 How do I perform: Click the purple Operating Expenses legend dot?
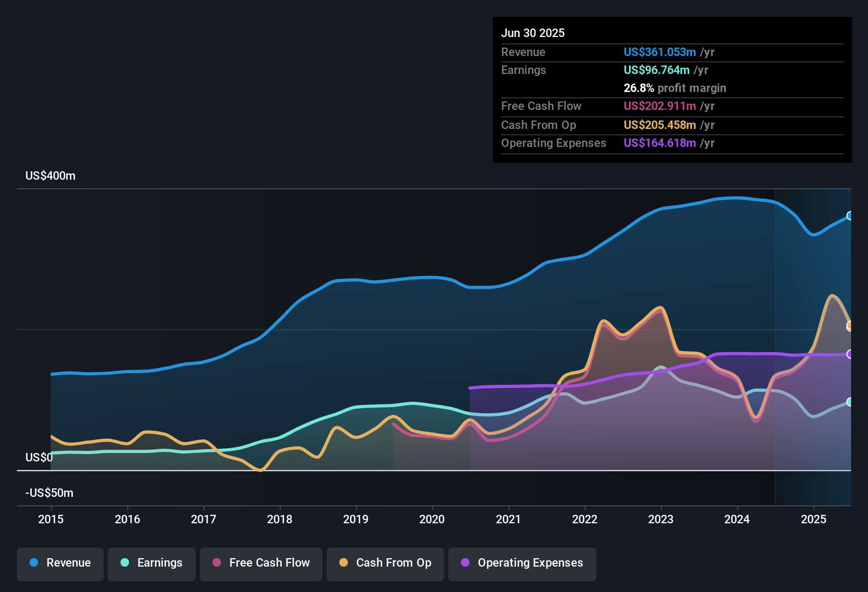point(465,562)
